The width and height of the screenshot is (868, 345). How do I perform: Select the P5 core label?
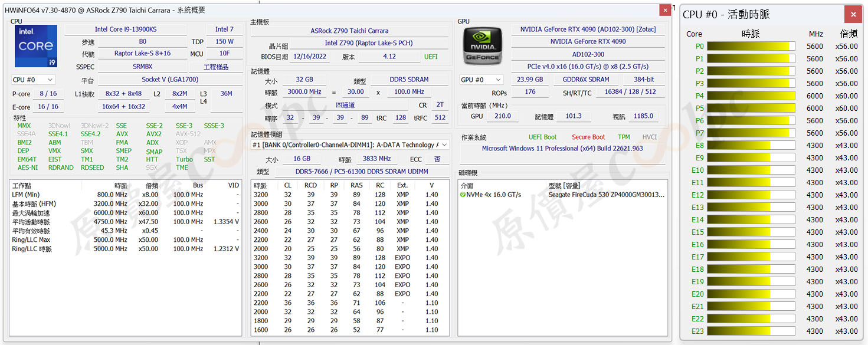click(699, 108)
